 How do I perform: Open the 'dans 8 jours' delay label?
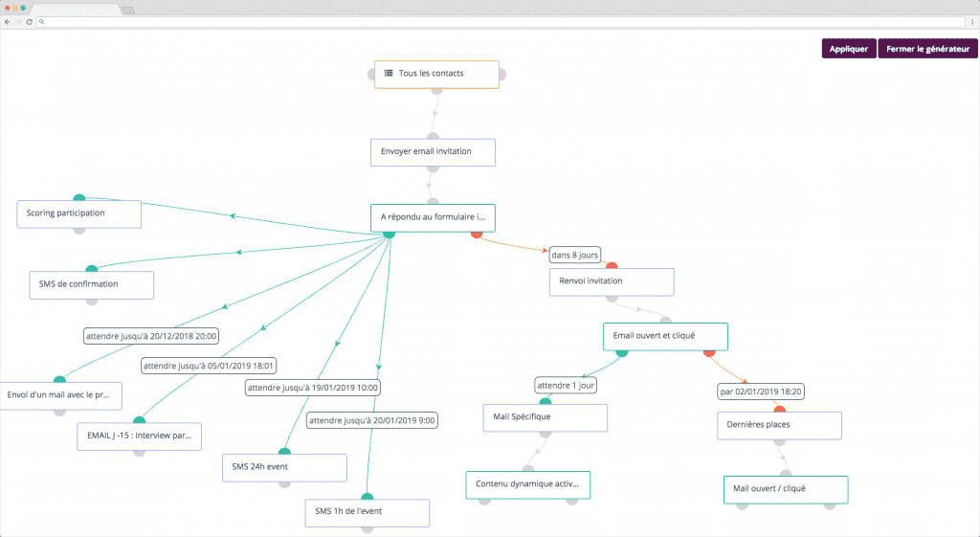pos(575,255)
